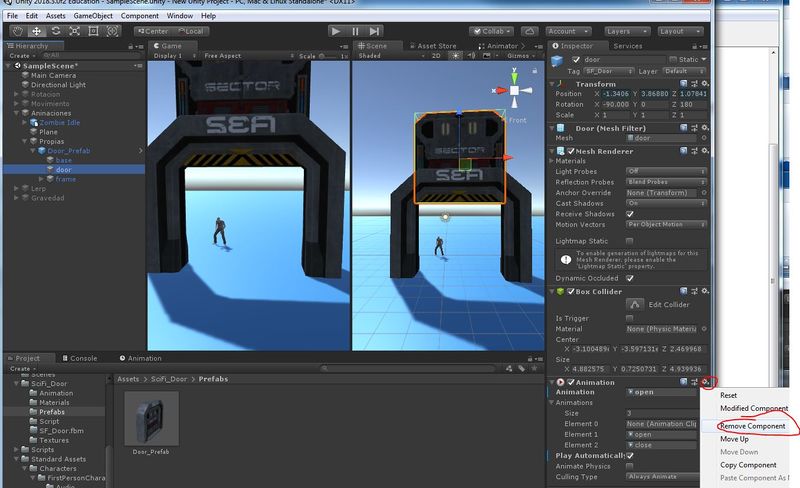This screenshot has height=488, width=800.
Task: Open the Tag SF_Door dropdown
Action: [609, 71]
